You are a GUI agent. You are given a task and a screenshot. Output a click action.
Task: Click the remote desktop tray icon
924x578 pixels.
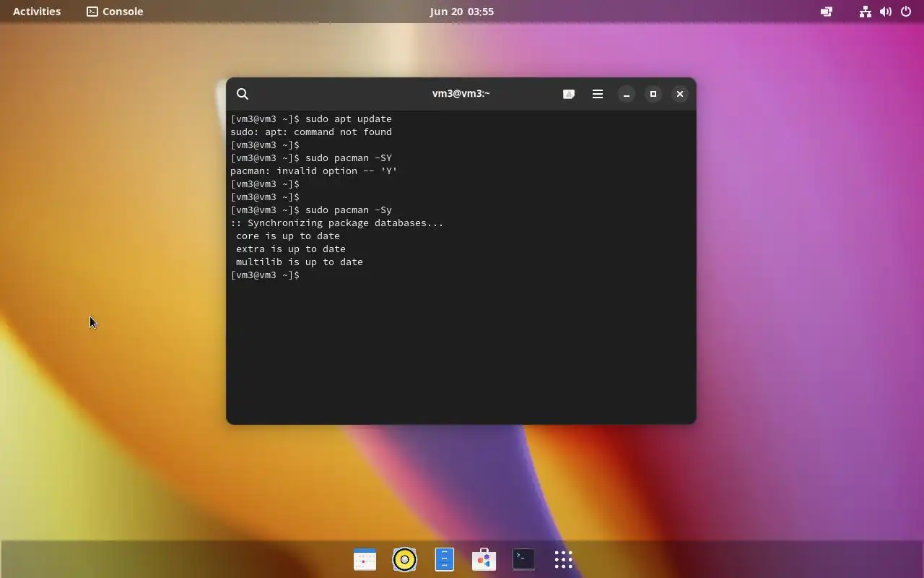(x=827, y=12)
